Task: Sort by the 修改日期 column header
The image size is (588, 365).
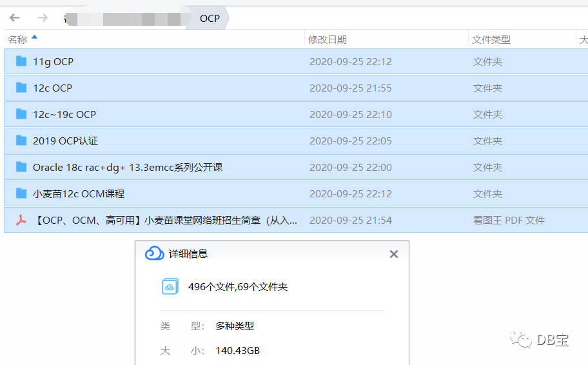Action: pos(328,39)
